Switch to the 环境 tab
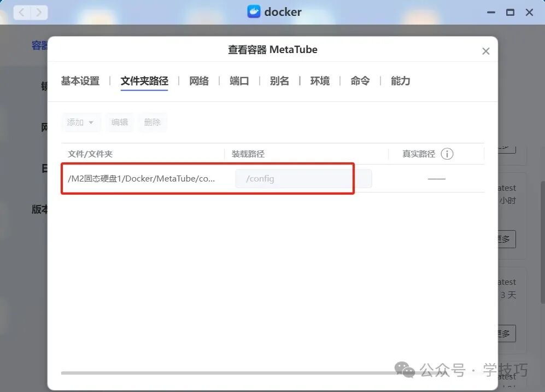This screenshot has height=392, width=545. click(320, 80)
